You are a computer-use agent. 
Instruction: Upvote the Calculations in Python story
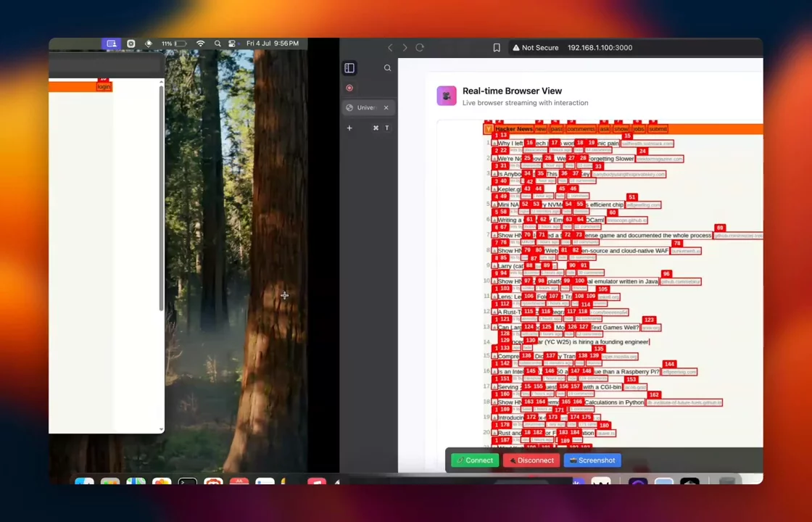[x=494, y=402]
